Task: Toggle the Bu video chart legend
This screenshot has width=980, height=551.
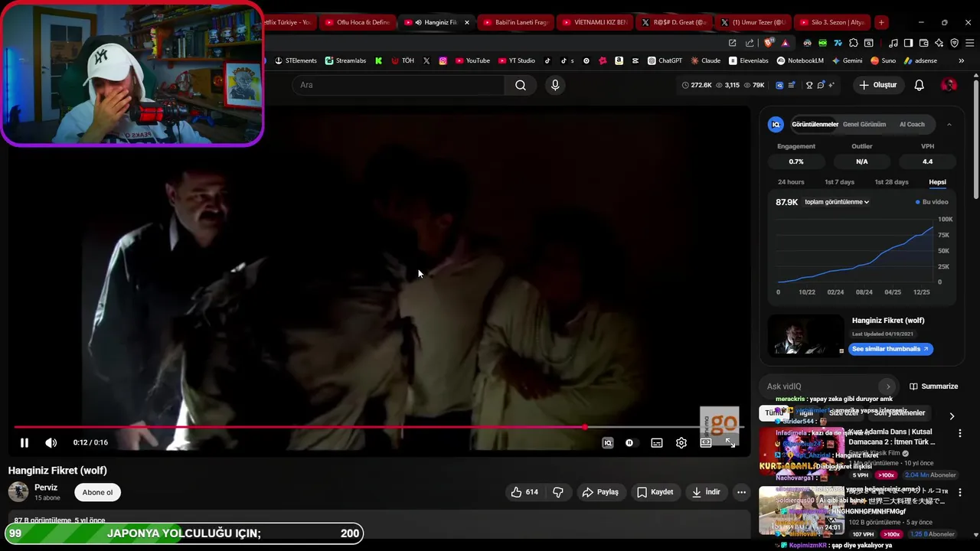Action: point(932,202)
